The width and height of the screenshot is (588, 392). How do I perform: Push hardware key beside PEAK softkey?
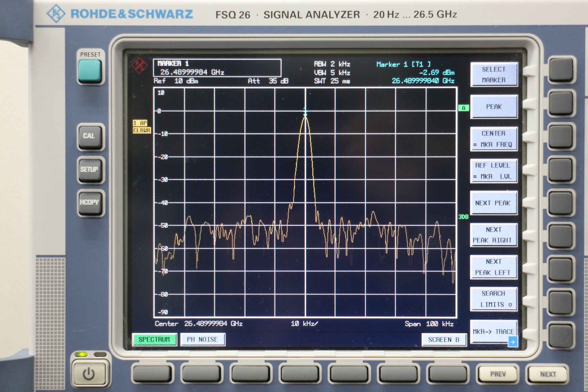(x=561, y=103)
